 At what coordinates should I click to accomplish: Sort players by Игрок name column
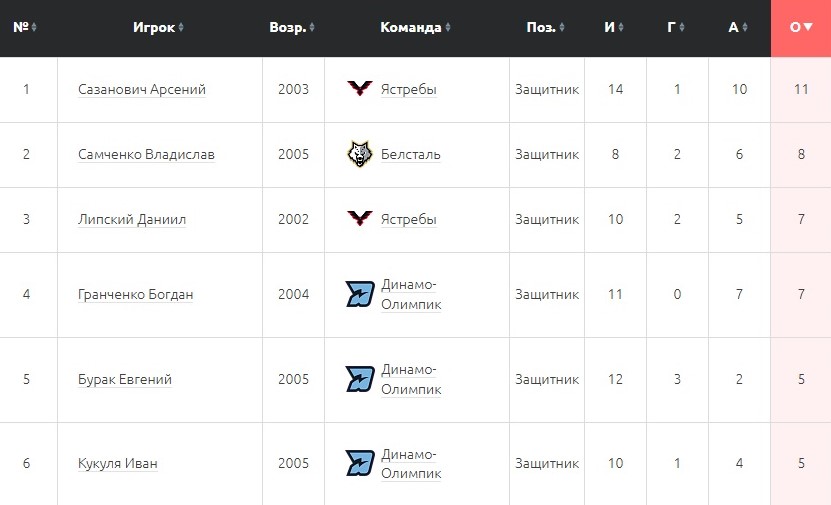click(x=160, y=28)
